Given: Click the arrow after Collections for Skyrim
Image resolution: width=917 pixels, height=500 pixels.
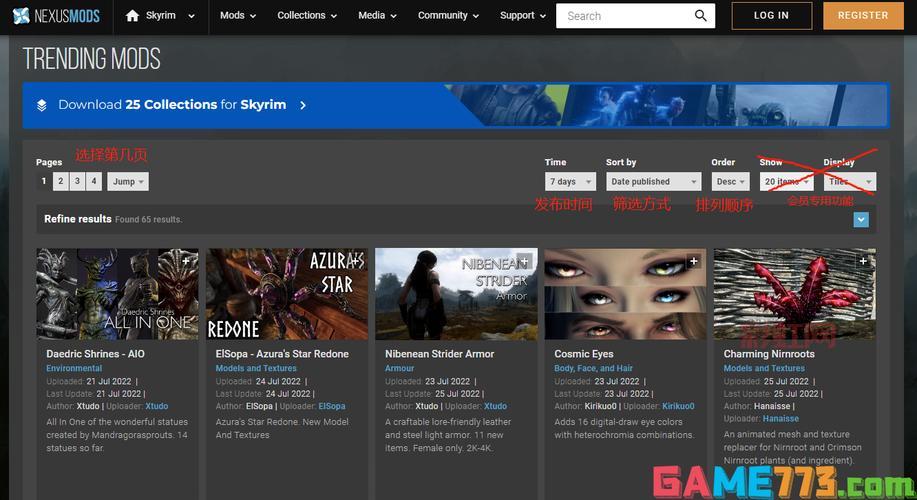Looking at the screenshot, I should pos(303,105).
